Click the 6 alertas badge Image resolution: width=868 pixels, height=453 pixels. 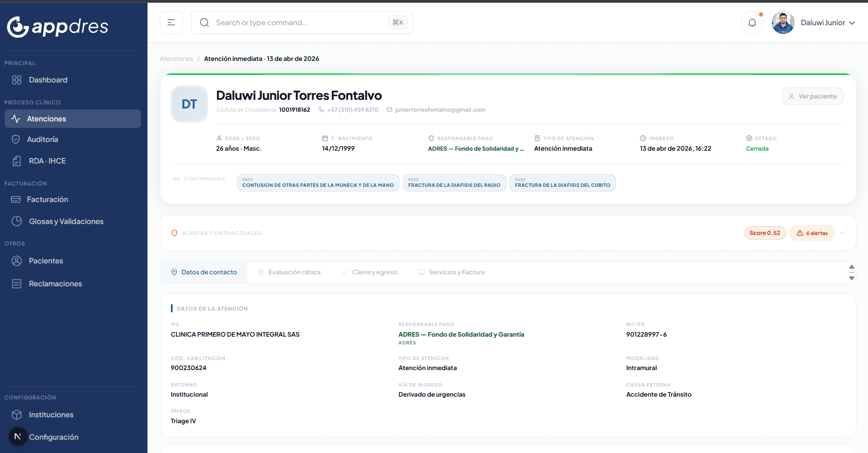click(812, 233)
